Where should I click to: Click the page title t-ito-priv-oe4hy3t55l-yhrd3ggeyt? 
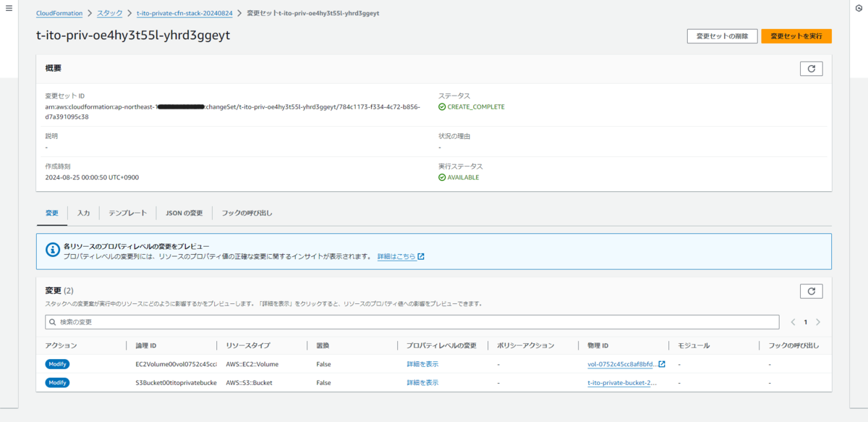133,35
